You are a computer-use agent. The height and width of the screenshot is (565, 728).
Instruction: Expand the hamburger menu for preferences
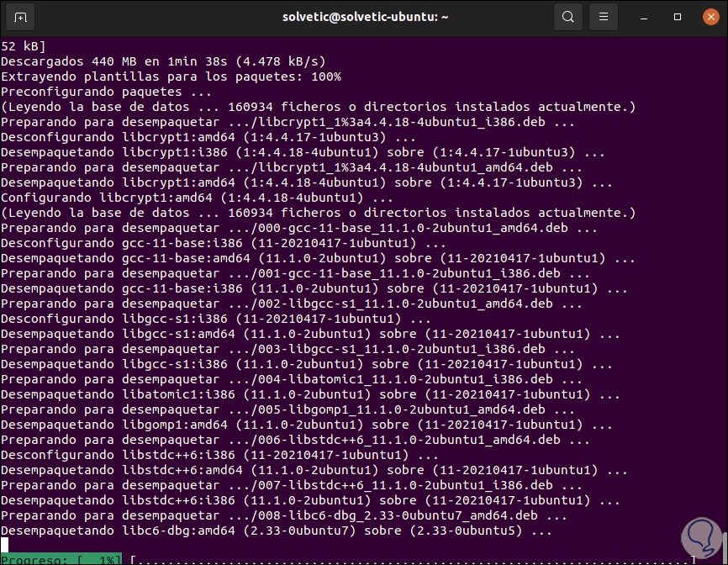click(x=604, y=16)
